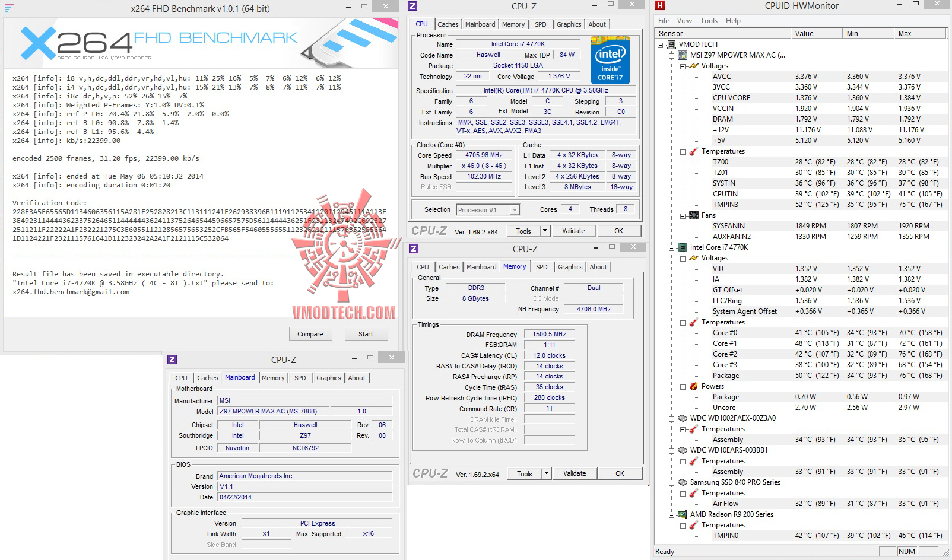This screenshot has height=560, width=952.
Task: Click OK in the top CPU-Z window
Action: tap(619, 231)
